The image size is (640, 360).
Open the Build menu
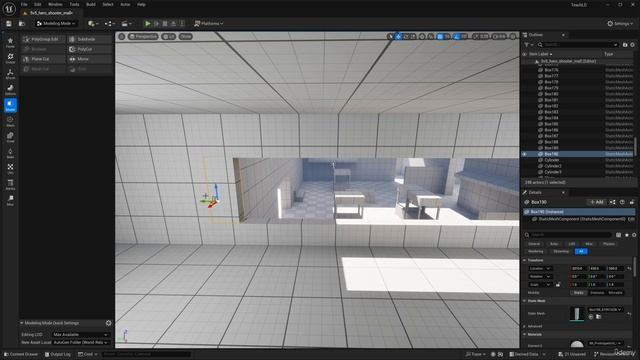pyautogui.click(x=91, y=4)
